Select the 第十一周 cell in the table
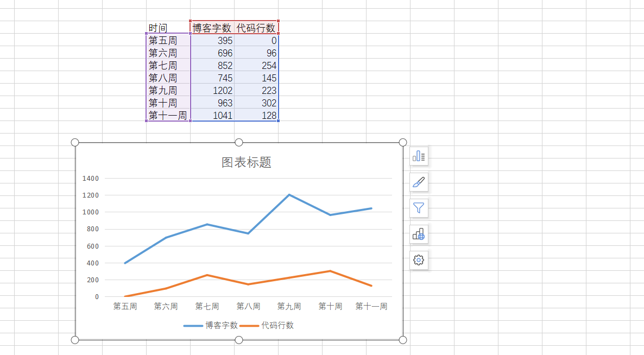This screenshot has width=644, height=355. pyautogui.click(x=168, y=115)
